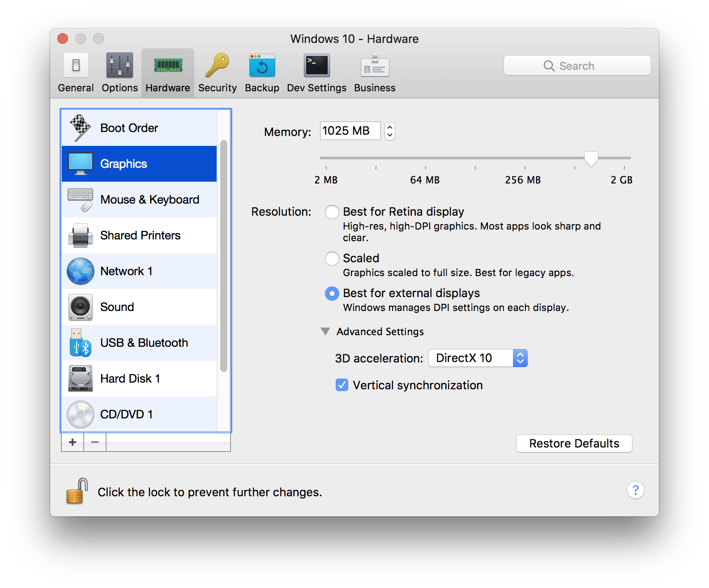Open the Backup icon
Screen dimensions: 709x588
click(262, 66)
